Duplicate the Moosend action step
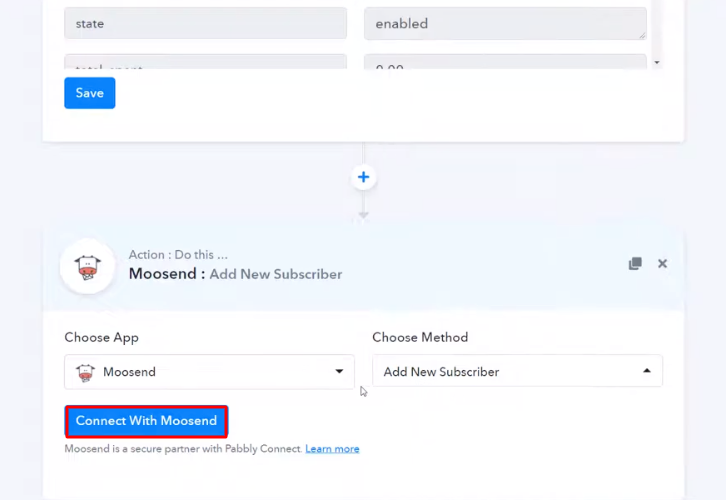This screenshot has width=726, height=500. pos(635,263)
